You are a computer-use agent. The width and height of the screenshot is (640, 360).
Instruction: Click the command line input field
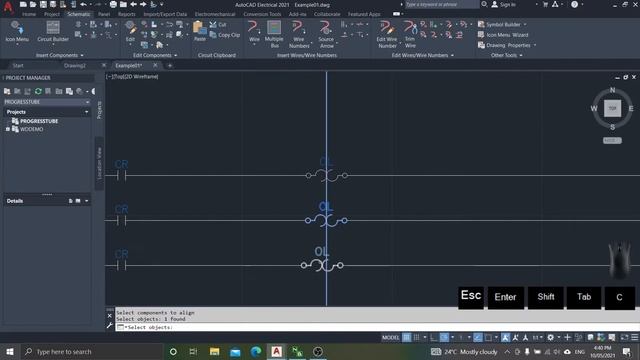click(378, 327)
